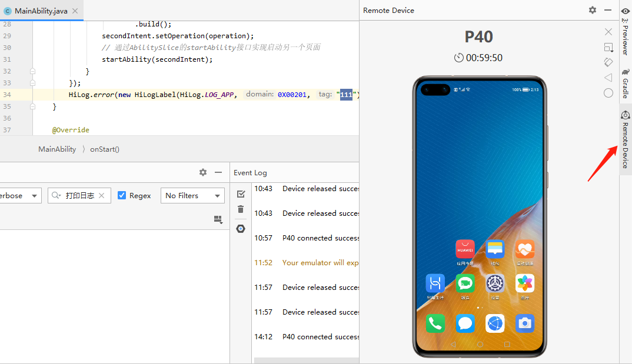Open the Huawei AppGallery app on phone
The height and width of the screenshot is (364, 632).
465,249
